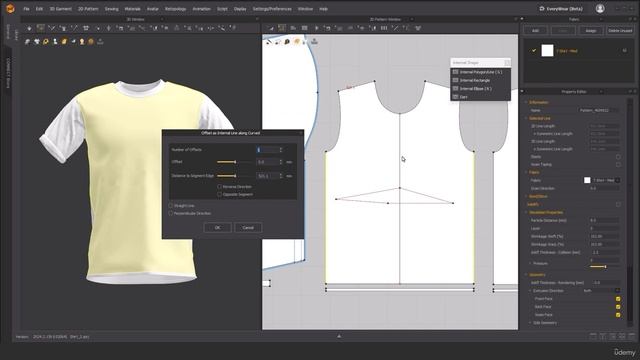Toggle the Elastic checkbox in Property Editor
Screen dimensions: 640x360
click(618, 157)
